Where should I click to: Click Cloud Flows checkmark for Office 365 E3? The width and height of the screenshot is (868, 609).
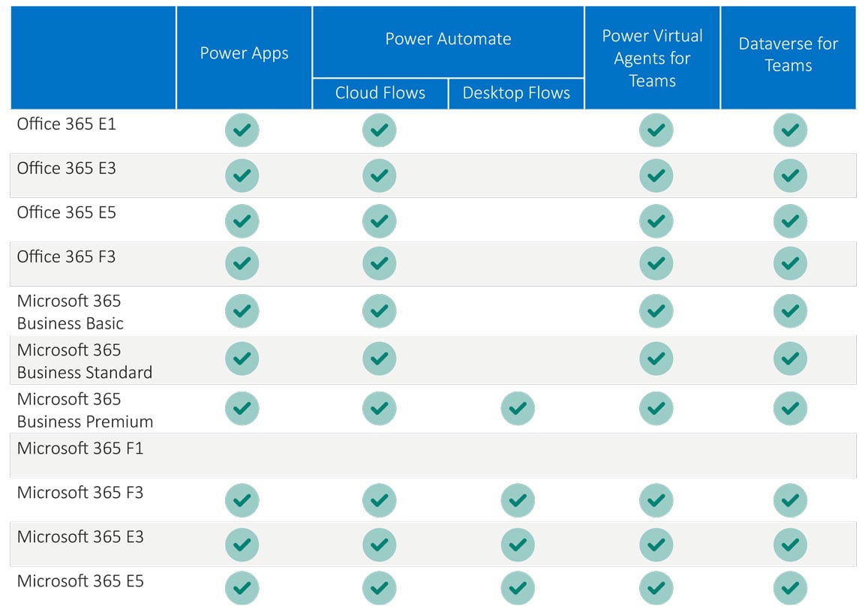pyautogui.click(x=379, y=175)
